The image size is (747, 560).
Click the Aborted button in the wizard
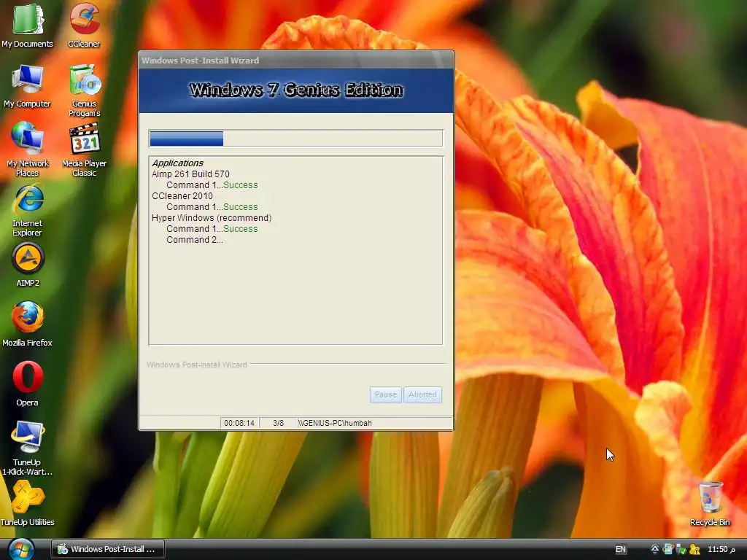422,394
